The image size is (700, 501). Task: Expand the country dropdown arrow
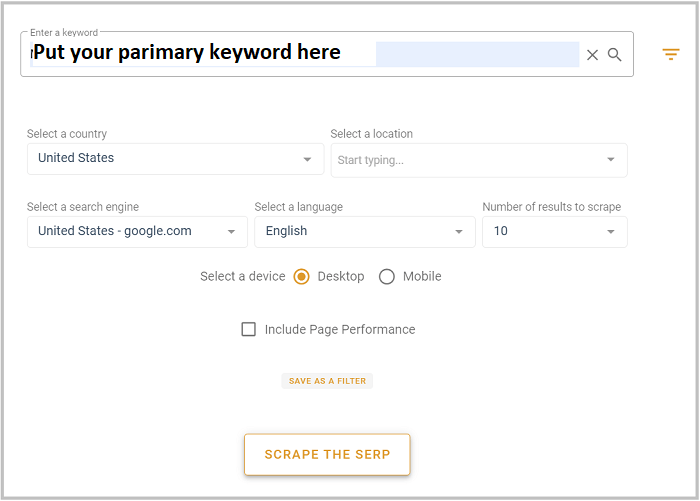pos(307,159)
